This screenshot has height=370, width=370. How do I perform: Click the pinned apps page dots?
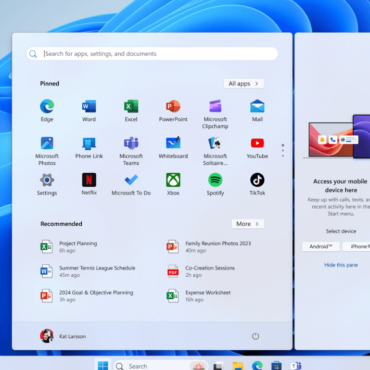click(x=283, y=150)
